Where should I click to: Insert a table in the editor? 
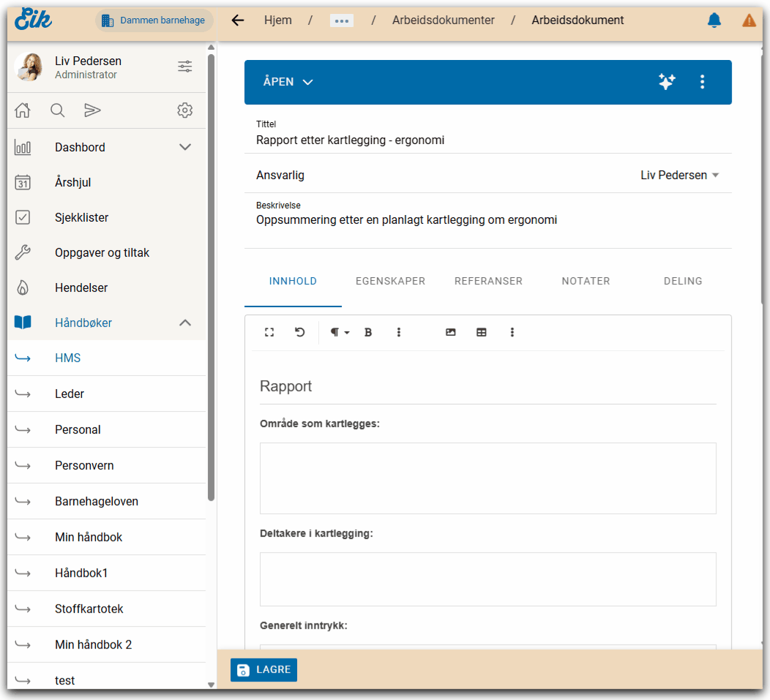(x=482, y=332)
